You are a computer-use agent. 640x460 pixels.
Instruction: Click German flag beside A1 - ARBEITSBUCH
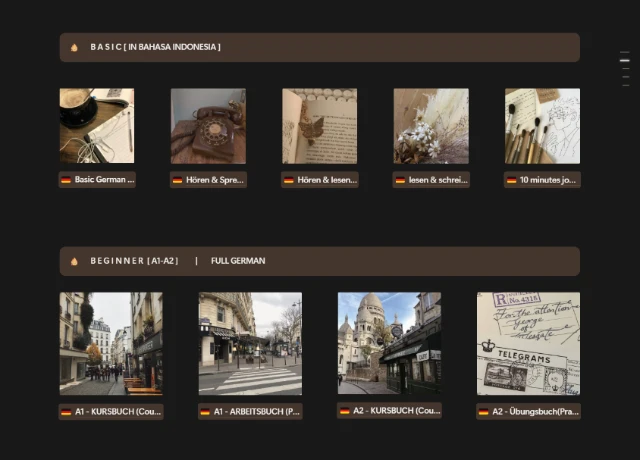tap(205, 411)
